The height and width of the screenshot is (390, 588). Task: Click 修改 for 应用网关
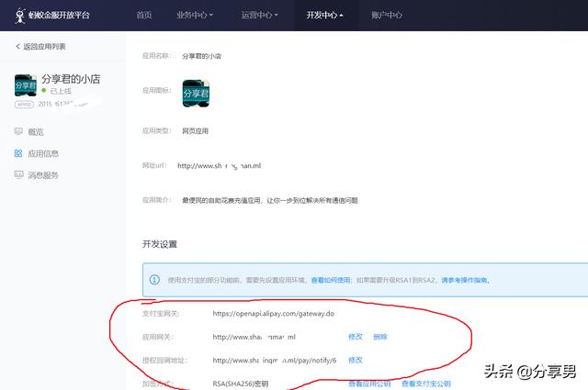356,337
